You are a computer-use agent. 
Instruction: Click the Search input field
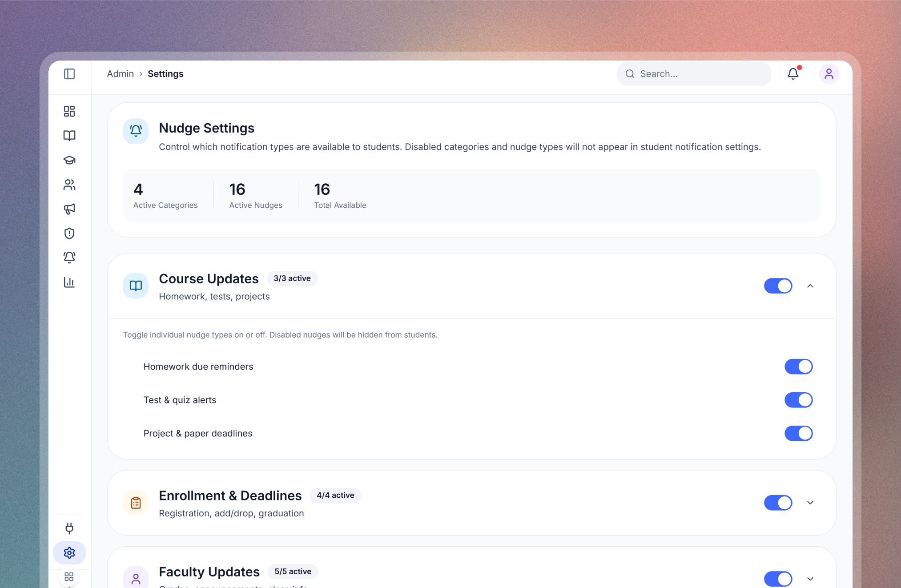click(x=700, y=74)
